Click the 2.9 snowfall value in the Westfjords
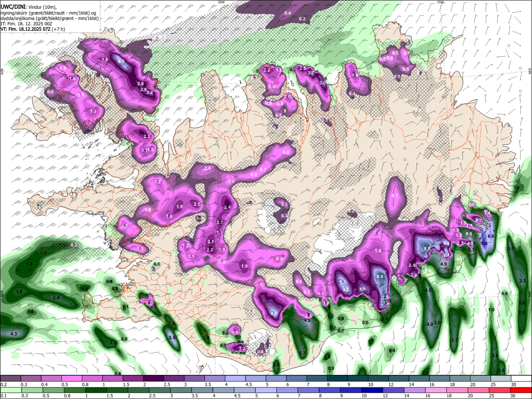The image size is (532, 399). 143,90
